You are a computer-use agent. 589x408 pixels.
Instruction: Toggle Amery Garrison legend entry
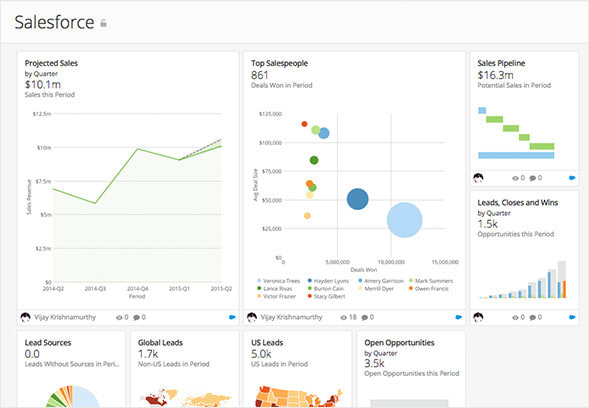coord(381,281)
